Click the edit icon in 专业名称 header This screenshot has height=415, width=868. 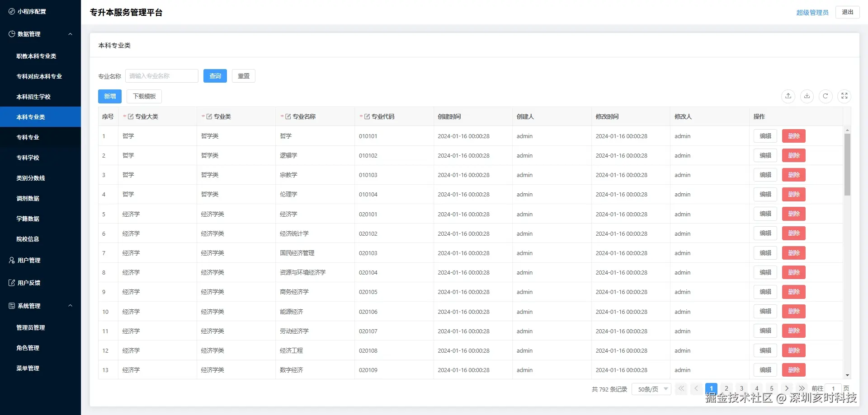click(x=288, y=117)
